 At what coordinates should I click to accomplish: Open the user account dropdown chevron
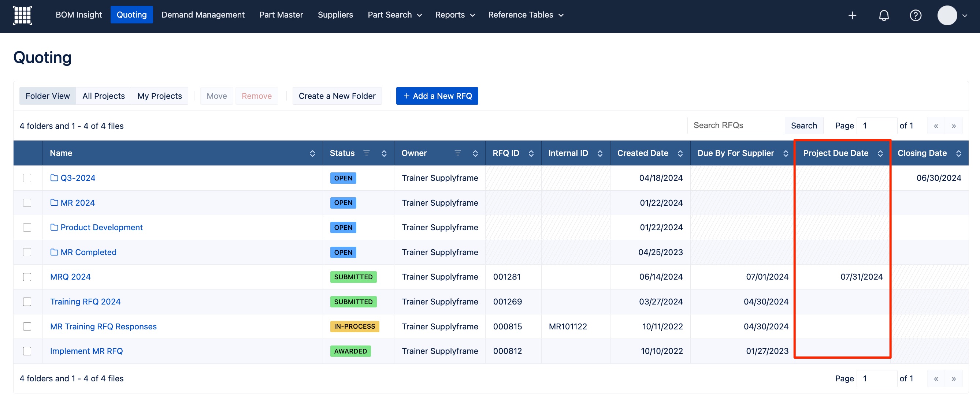(x=965, y=16)
